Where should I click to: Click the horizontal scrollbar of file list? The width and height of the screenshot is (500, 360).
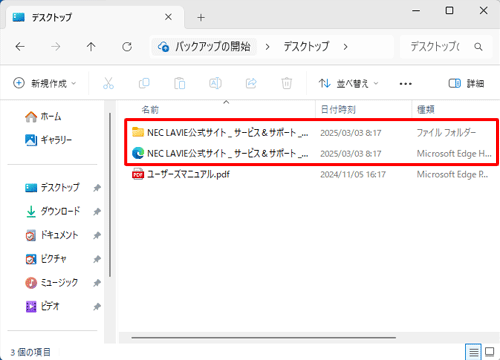[x=263, y=338]
